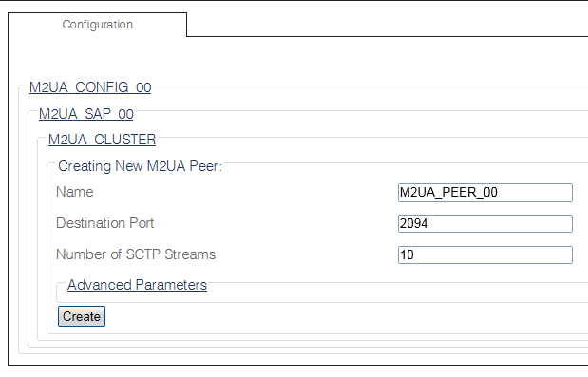This screenshot has height=377, width=588.
Task: Submit the new M2UA peer with Create
Action: pos(82,316)
